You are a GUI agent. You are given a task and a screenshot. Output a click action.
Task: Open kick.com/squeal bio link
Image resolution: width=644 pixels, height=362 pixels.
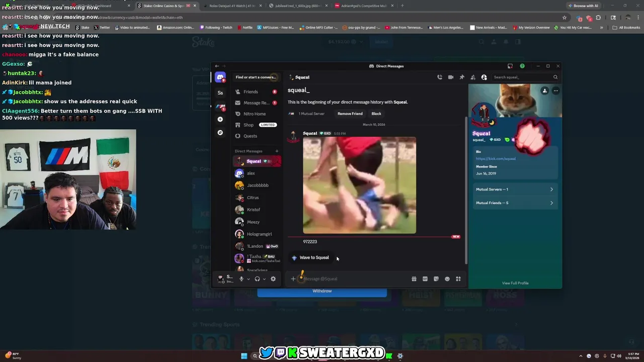pyautogui.click(x=496, y=158)
